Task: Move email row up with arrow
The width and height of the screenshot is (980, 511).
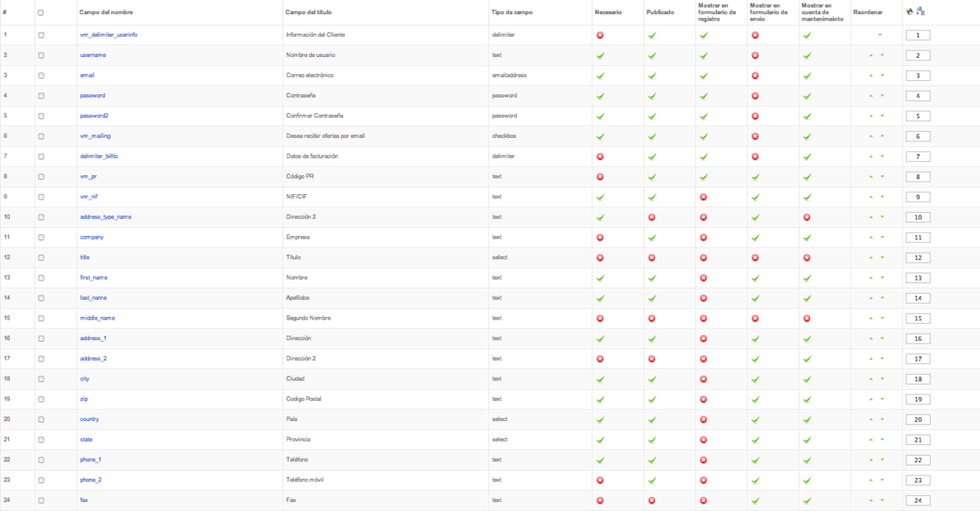Action: point(870,76)
